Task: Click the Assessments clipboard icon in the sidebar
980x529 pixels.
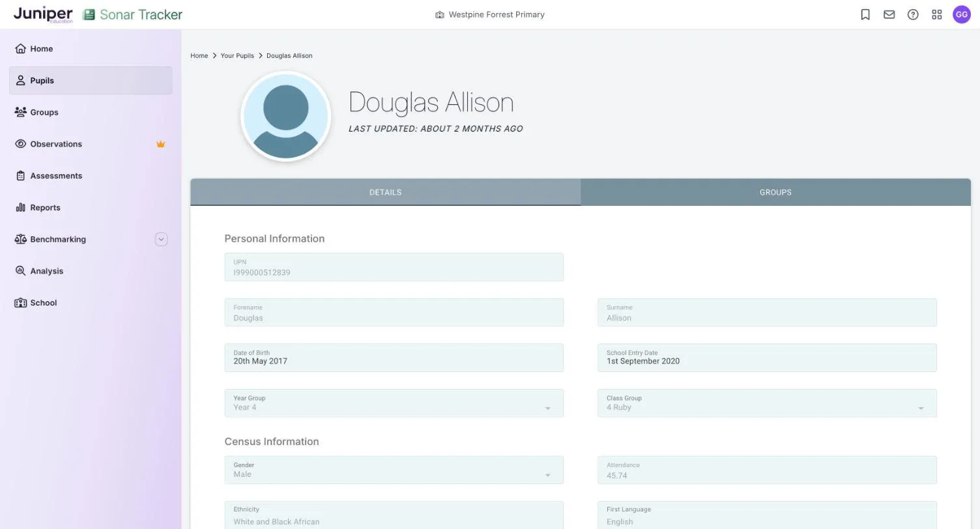Action: (x=20, y=176)
